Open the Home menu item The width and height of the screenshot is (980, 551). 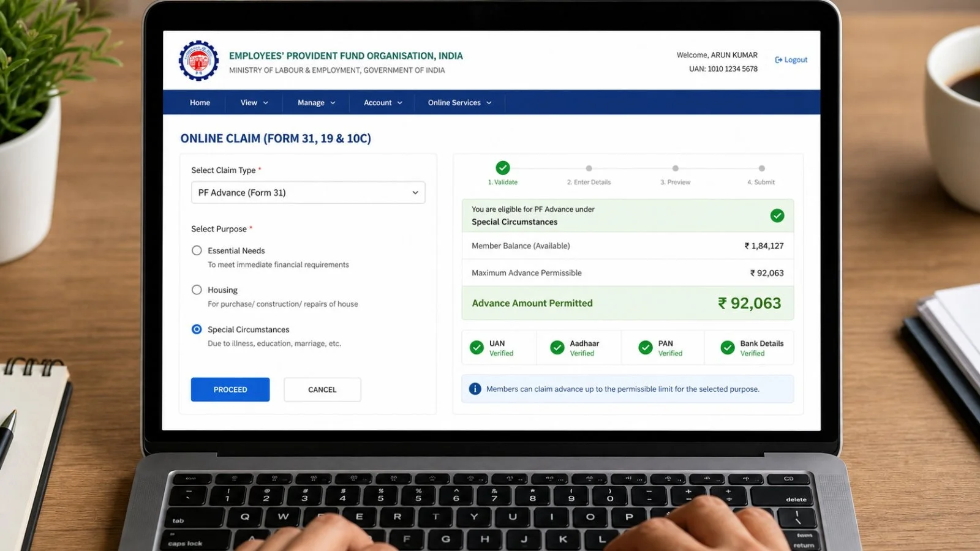(200, 103)
